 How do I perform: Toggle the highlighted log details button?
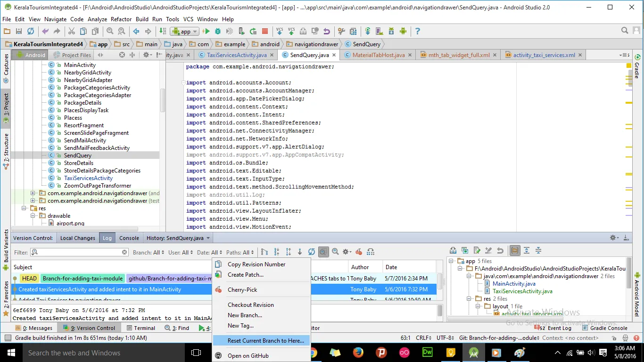[323, 252]
